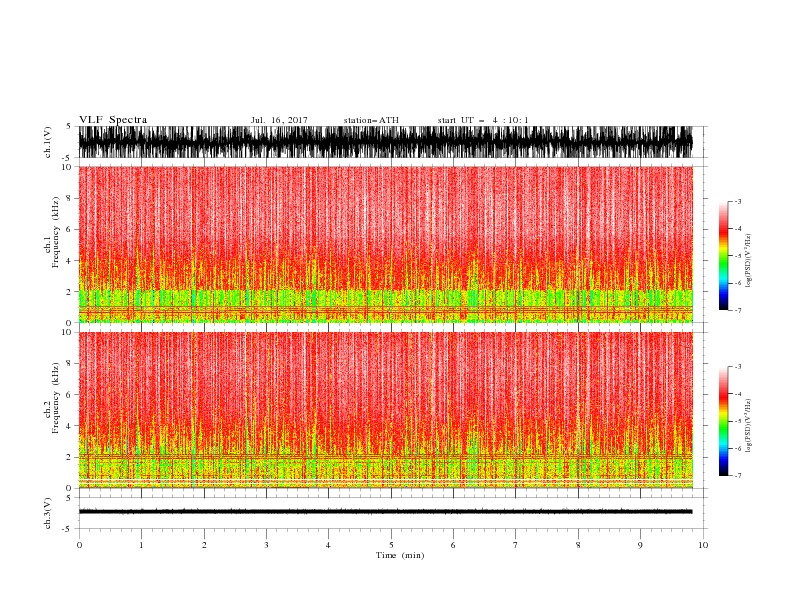The height and width of the screenshot is (612, 792).
Task: Click the ch.2 color bar label 'log(PSD)(V²/Hz)'
Action: [749, 426]
